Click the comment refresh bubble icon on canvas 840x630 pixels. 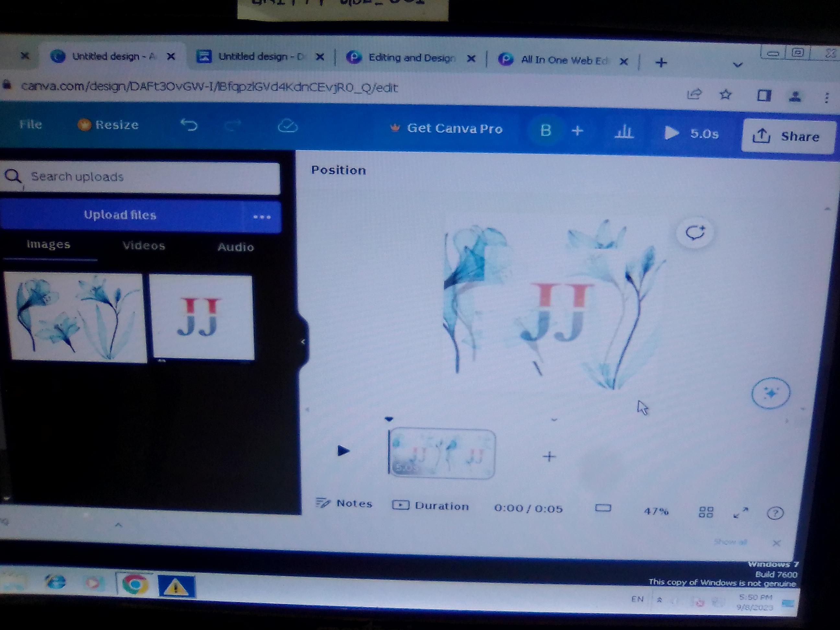(x=694, y=232)
